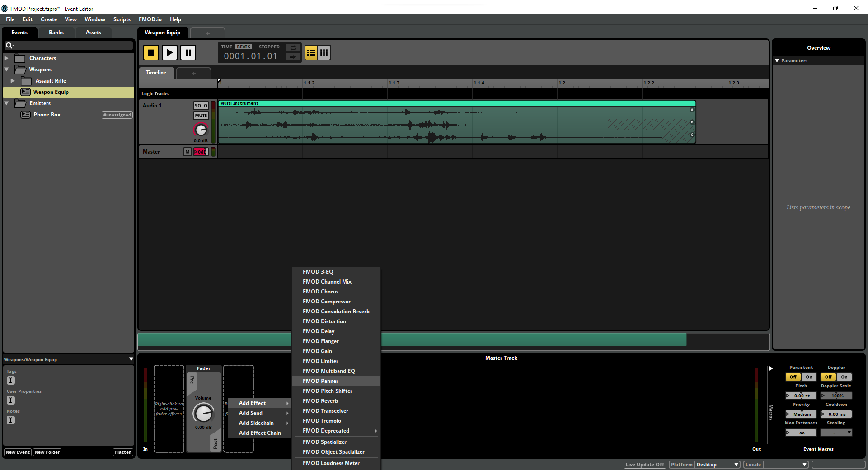Toggle the loop playback icon
The height and width of the screenshot is (470, 868).
click(x=293, y=48)
